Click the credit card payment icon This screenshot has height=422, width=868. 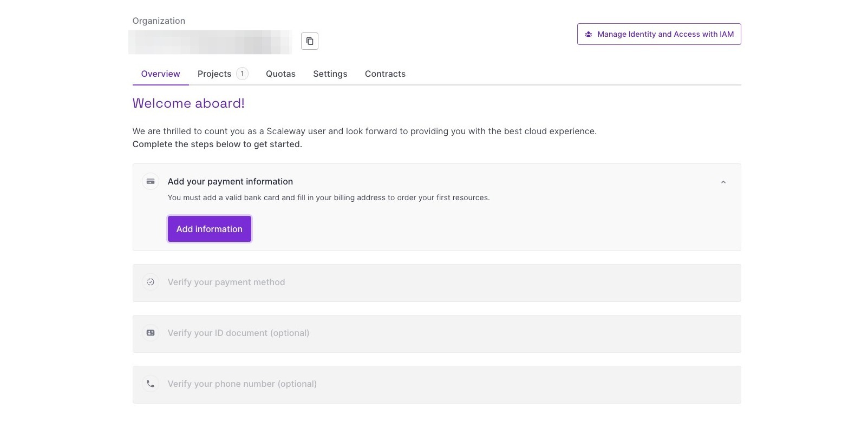click(x=151, y=182)
